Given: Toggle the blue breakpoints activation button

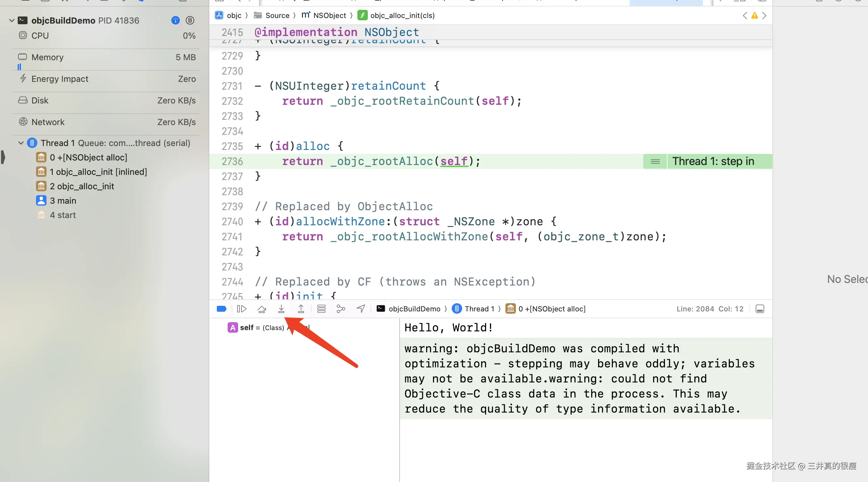Looking at the screenshot, I should [221, 309].
